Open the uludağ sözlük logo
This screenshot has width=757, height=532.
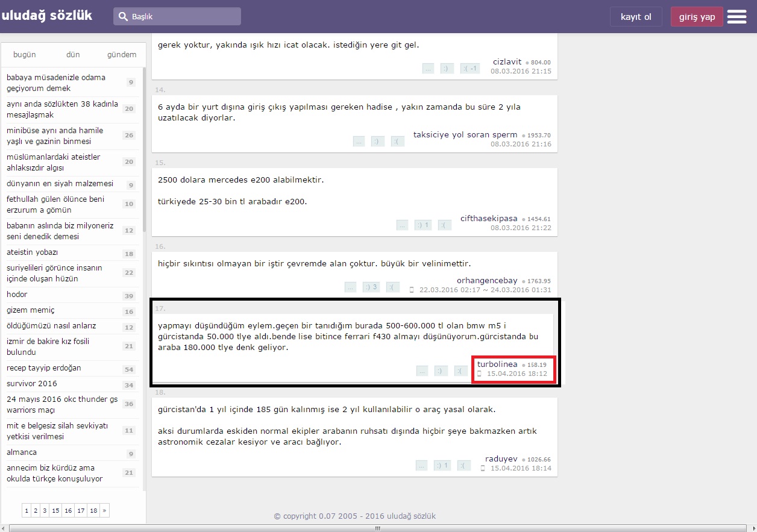point(47,16)
